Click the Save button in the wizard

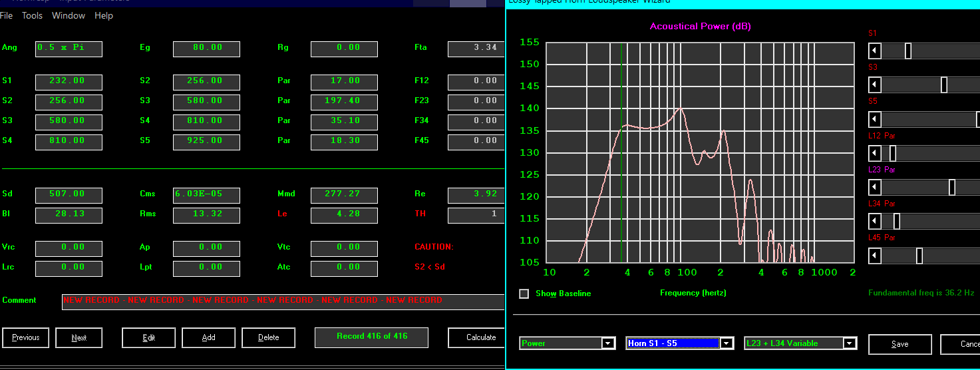coord(899,344)
